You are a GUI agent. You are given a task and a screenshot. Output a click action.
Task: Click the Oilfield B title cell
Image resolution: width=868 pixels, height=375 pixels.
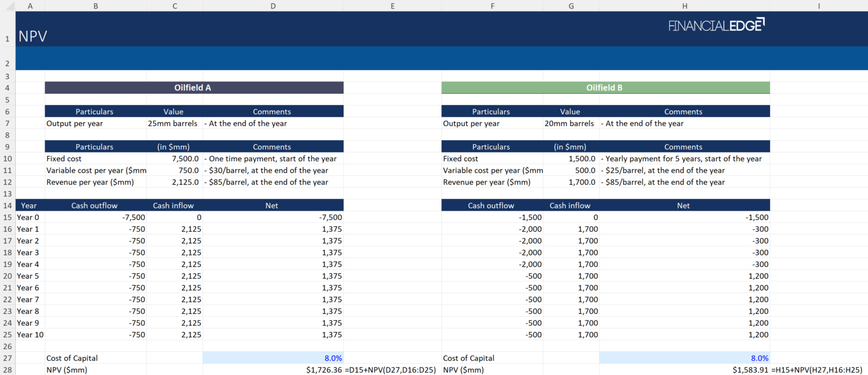[x=605, y=88]
